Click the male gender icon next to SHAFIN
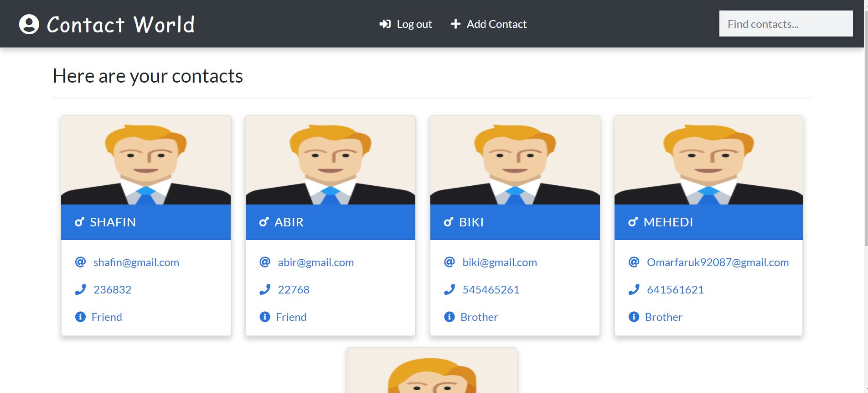The width and height of the screenshot is (868, 393). click(80, 222)
